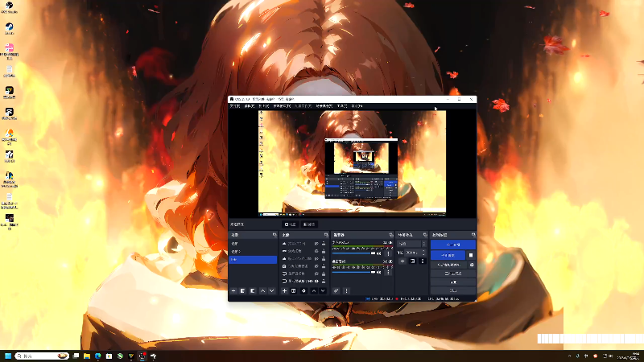Open the scene transition type dropdown
644x362 pixels.
tap(412, 244)
